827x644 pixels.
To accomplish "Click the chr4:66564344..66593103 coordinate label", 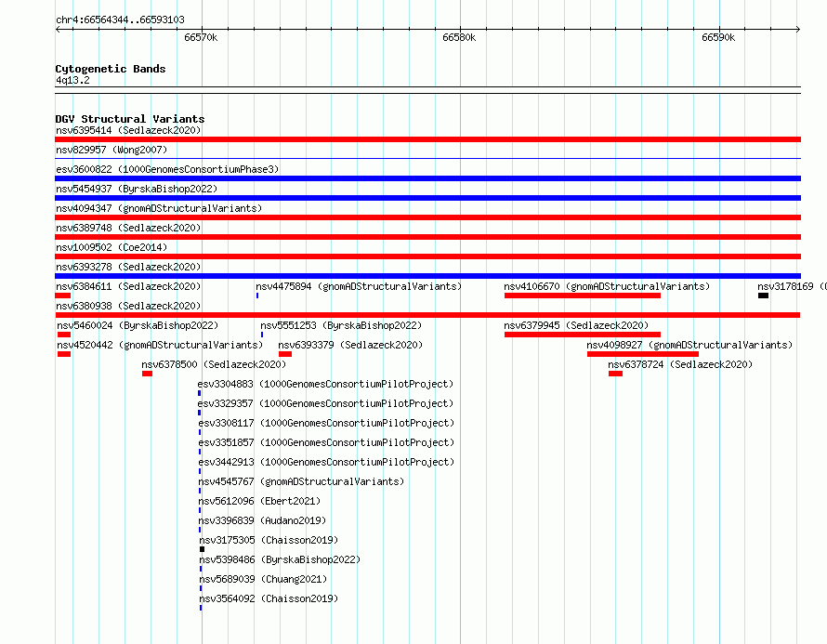I will (x=120, y=20).
